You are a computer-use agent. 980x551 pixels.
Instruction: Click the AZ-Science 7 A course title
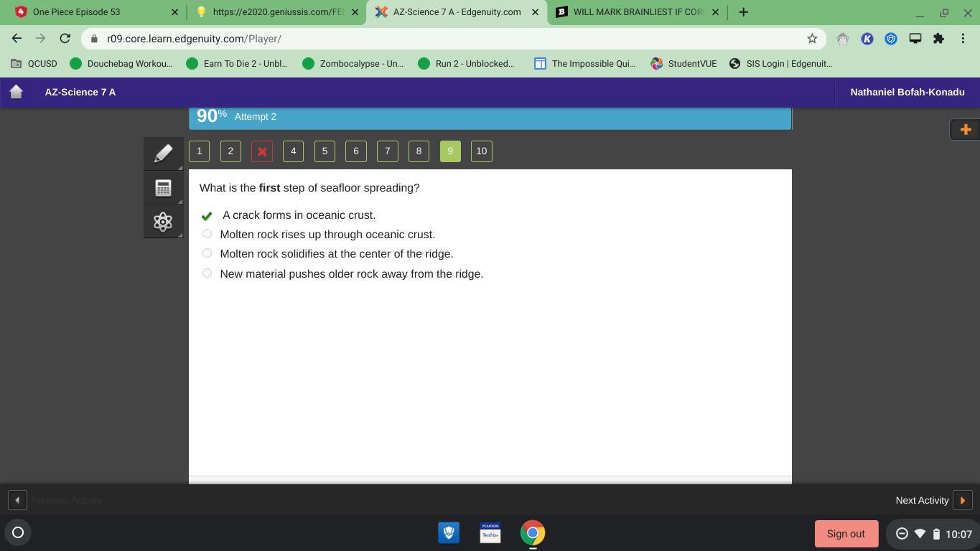tap(80, 92)
